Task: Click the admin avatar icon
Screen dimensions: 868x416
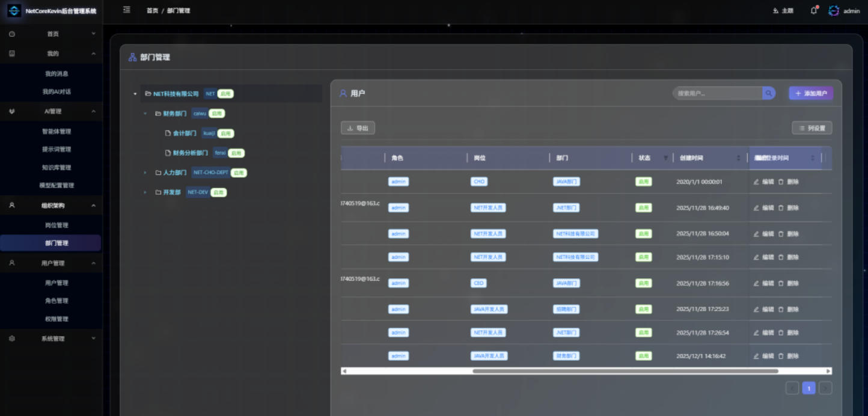Action: coord(834,10)
